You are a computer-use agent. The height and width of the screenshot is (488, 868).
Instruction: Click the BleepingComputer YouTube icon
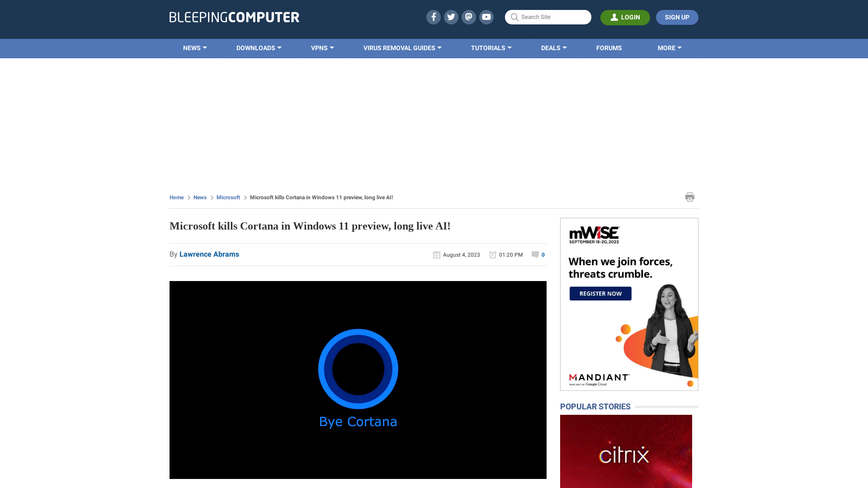pyautogui.click(x=486, y=17)
